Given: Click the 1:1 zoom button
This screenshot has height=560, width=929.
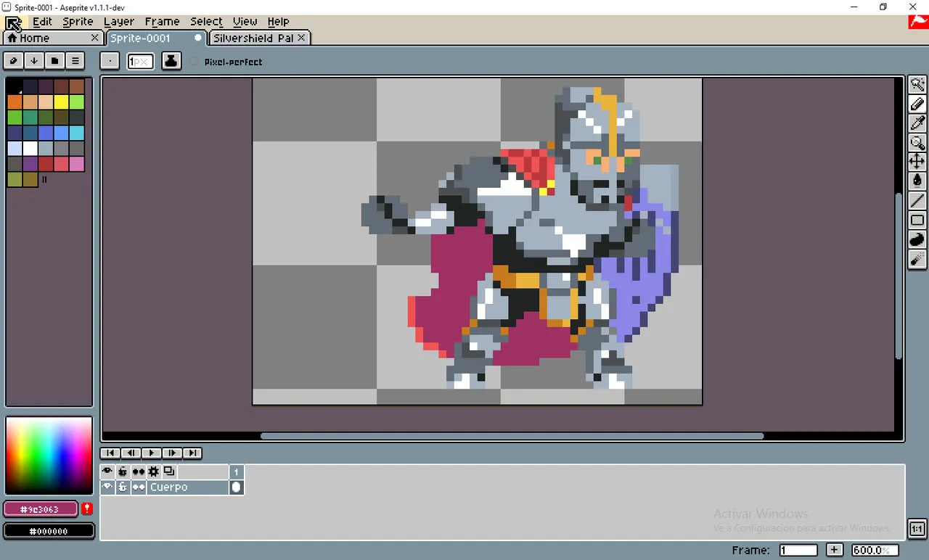Looking at the screenshot, I should point(917,528).
